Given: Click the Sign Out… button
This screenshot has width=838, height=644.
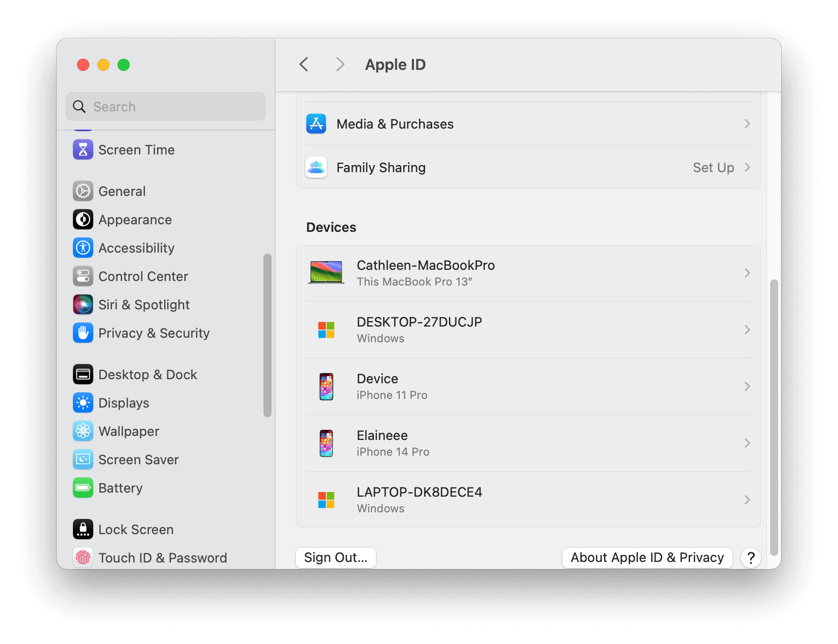Looking at the screenshot, I should (x=336, y=558).
